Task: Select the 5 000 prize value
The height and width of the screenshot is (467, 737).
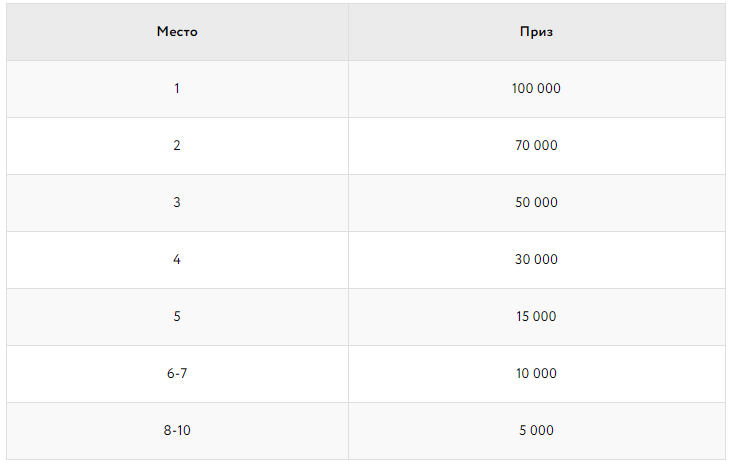Action: point(536,431)
